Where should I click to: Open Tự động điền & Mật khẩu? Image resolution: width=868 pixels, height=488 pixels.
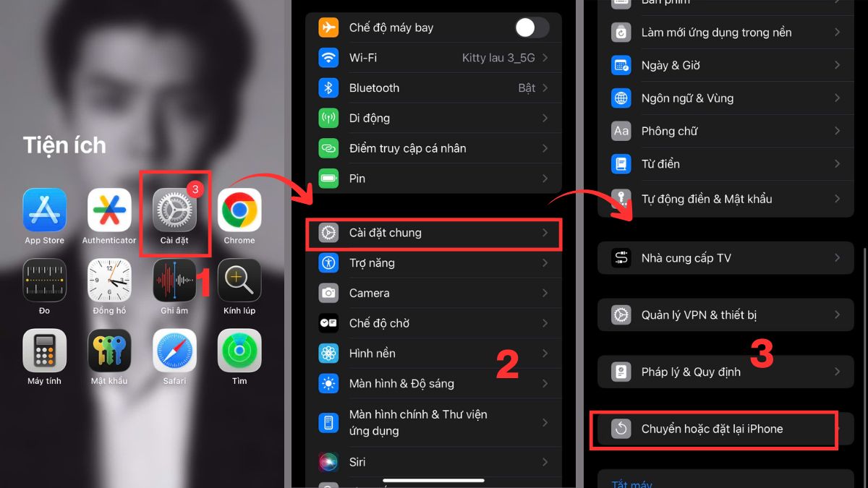pos(726,199)
